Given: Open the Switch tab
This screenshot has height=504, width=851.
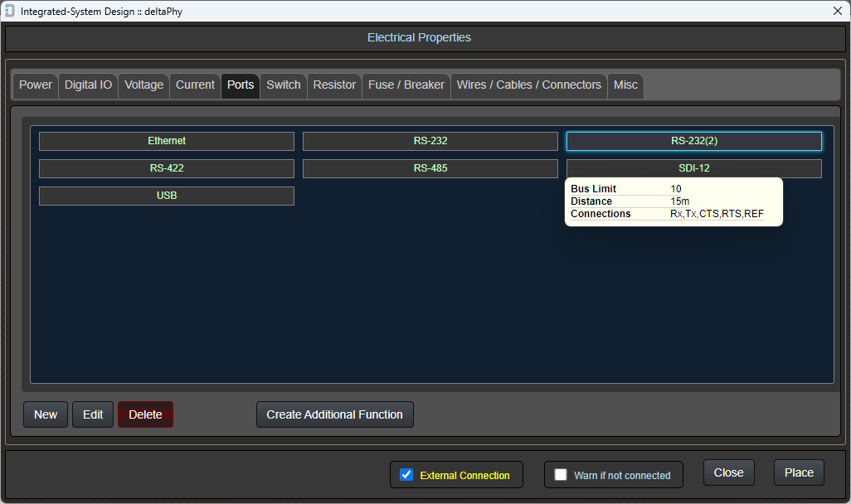Looking at the screenshot, I should tap(283, 85).
